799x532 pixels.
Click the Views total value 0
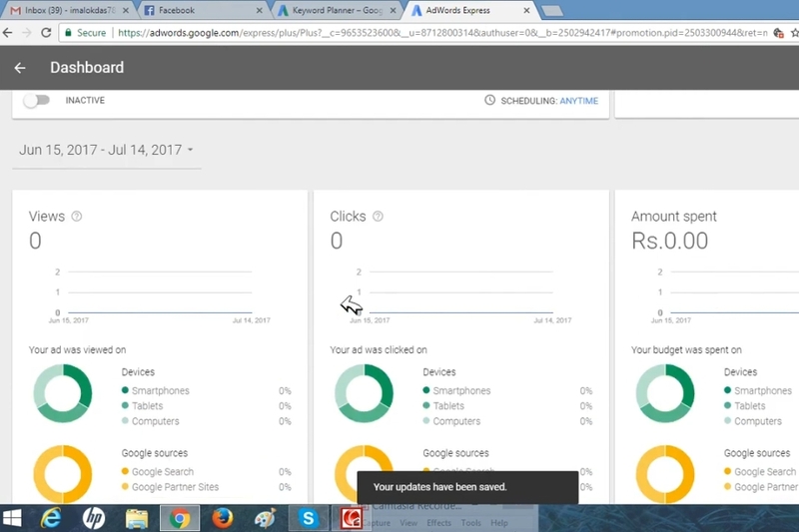click(35, 241)
